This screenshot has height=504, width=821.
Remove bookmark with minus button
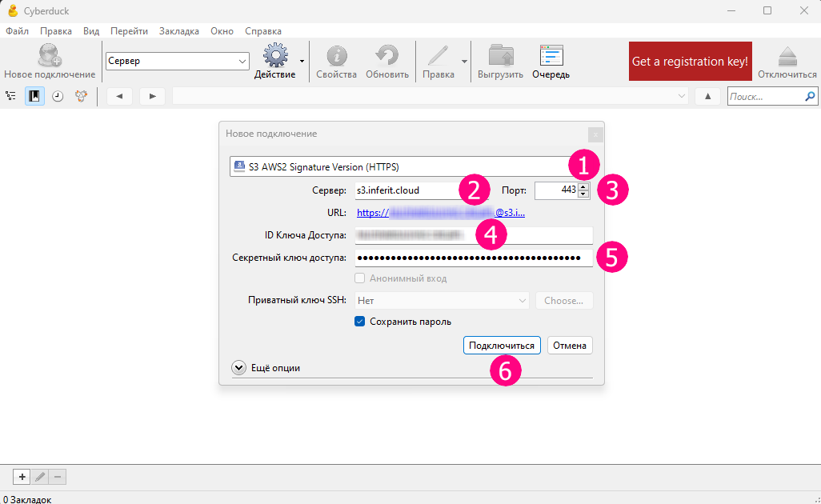tap(58, 477)
